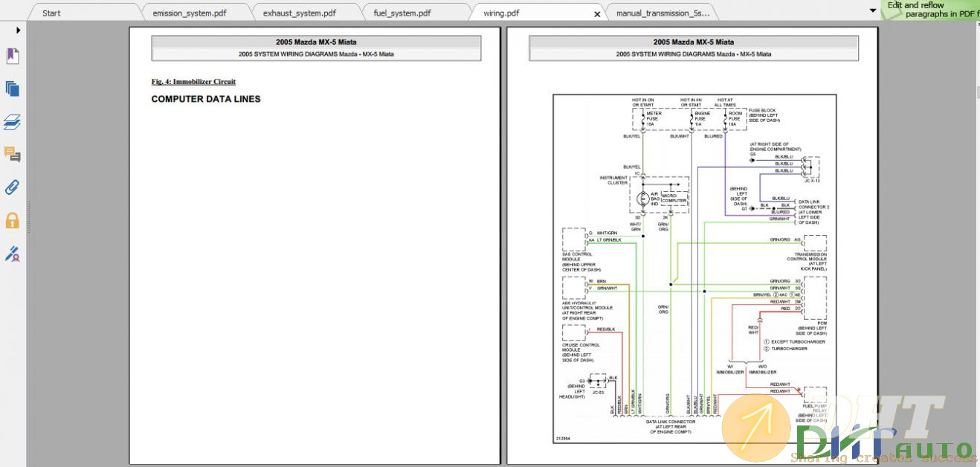Click the W/ IMMOBILIZER label
Screen dimensions: 980x467
coord(730,370)
